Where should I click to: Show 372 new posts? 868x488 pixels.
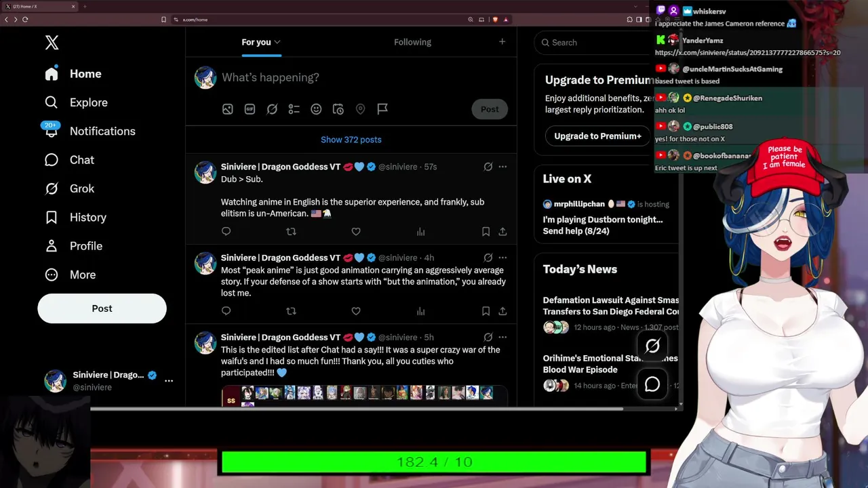coord(351,140)
